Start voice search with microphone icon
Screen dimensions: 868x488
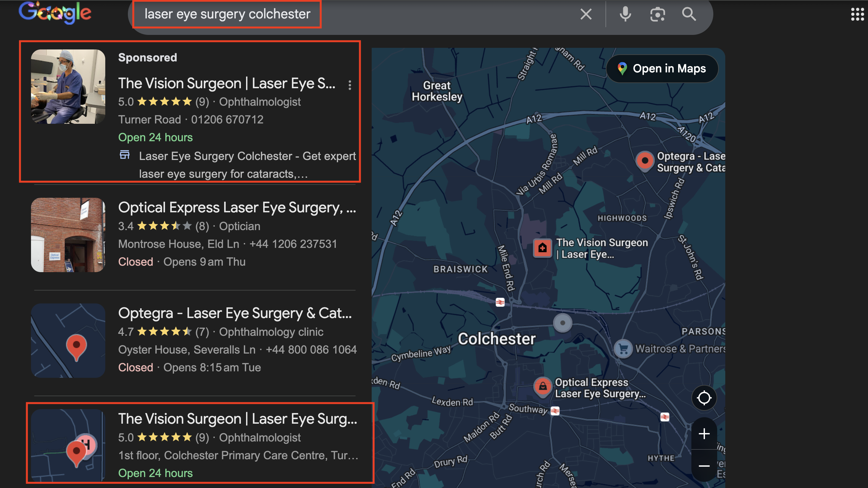pyautogui.click(x=625, y=14)
